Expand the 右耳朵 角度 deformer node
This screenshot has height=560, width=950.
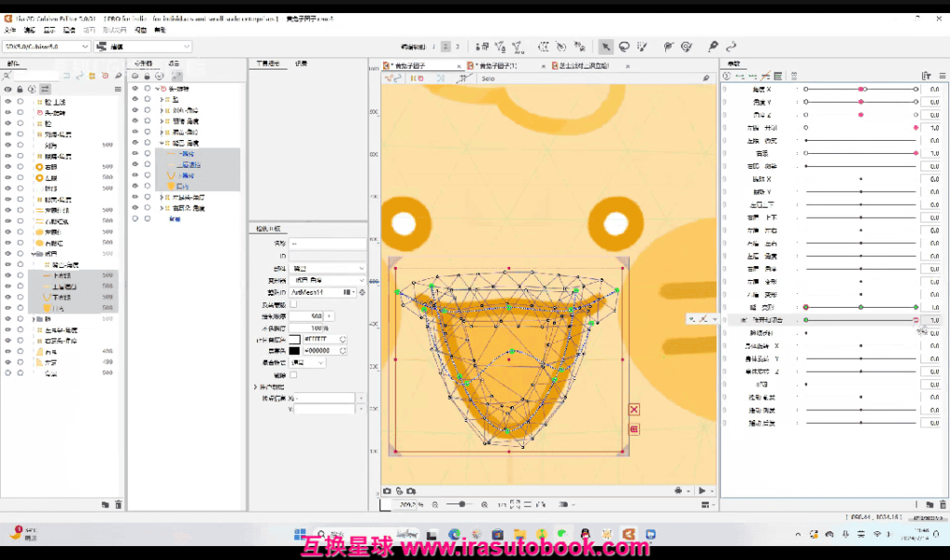[161, 209]
